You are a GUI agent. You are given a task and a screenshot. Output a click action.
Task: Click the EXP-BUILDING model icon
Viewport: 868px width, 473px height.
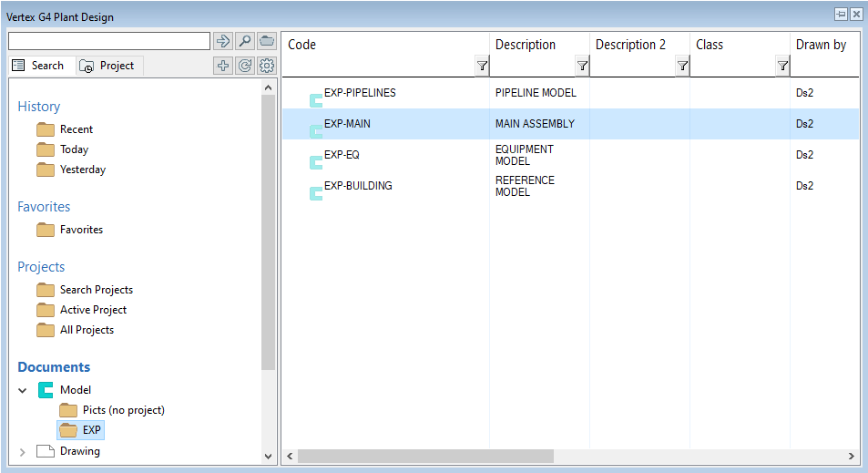click(x=316, y=193)
